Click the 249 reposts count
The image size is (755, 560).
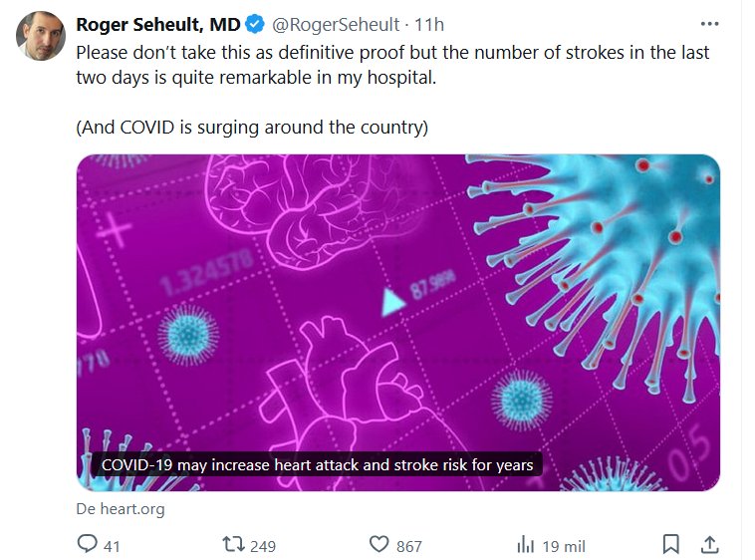[263, 546]
